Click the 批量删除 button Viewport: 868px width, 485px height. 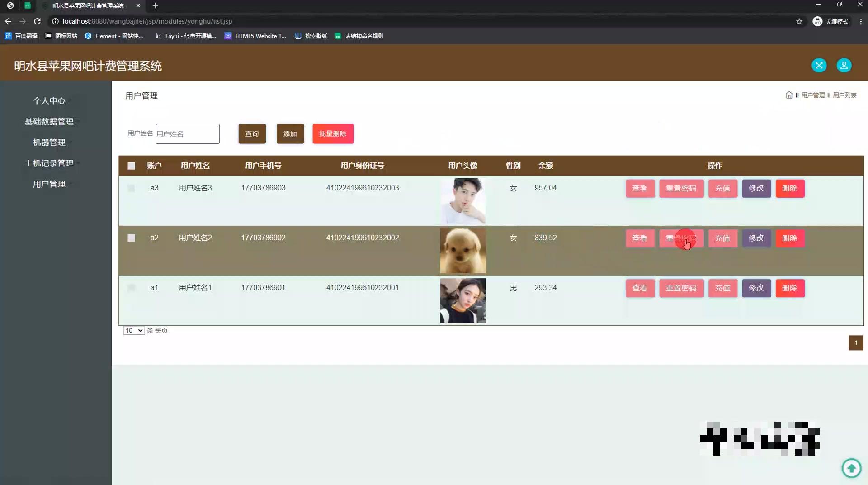[332, 133]
